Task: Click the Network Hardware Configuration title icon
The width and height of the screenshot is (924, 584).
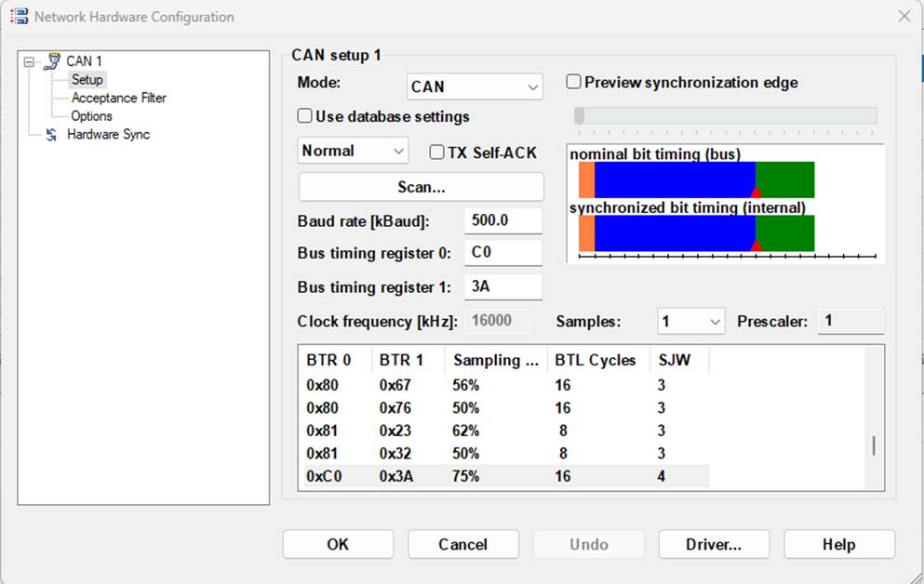Action: (19, 17)
